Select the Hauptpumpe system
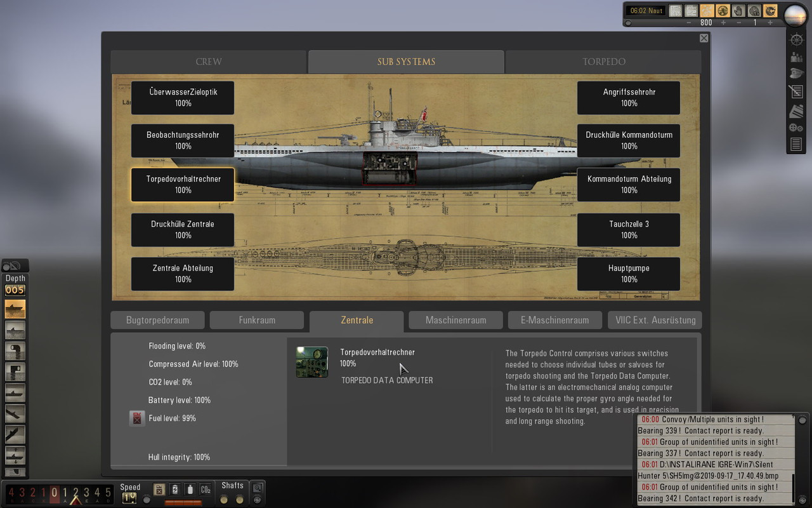Image resolution: width=812 pixels, height=508 pixels. [x=629, y=274]
